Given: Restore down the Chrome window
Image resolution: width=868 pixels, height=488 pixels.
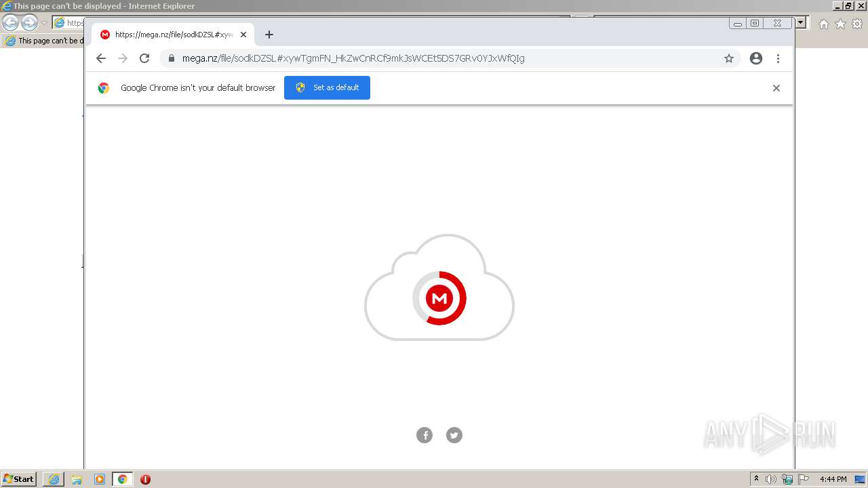Looking at the screenshot, I should coord(755,23).
